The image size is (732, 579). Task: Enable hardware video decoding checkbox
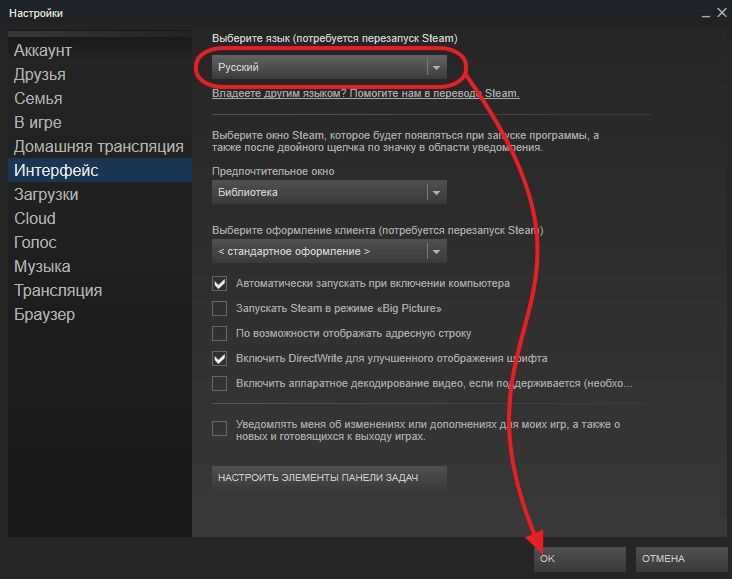coord(219,383)
